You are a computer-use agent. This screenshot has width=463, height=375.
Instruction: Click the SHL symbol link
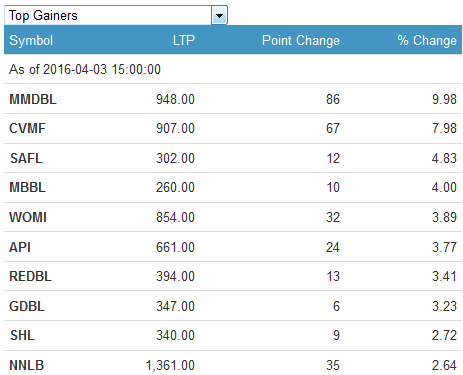[22, 335]
